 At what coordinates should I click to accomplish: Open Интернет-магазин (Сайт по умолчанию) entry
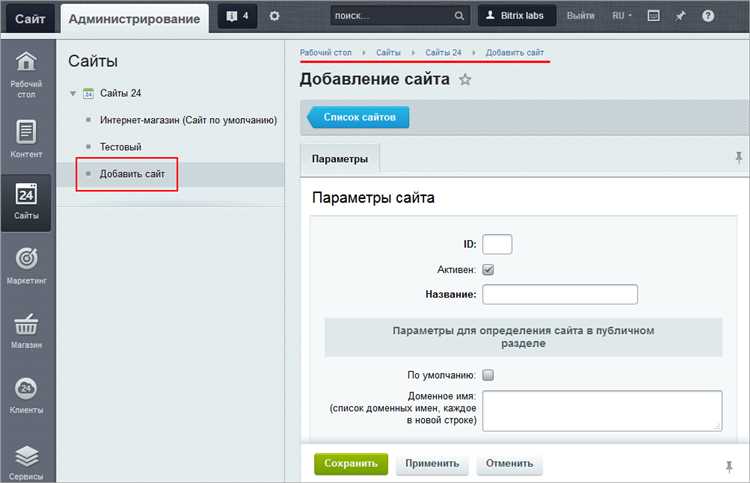[x=188, y=120]
